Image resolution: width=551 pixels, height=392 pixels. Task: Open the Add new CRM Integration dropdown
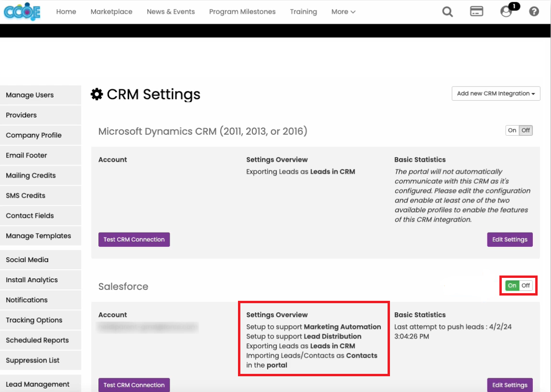(x=496, y=93)
